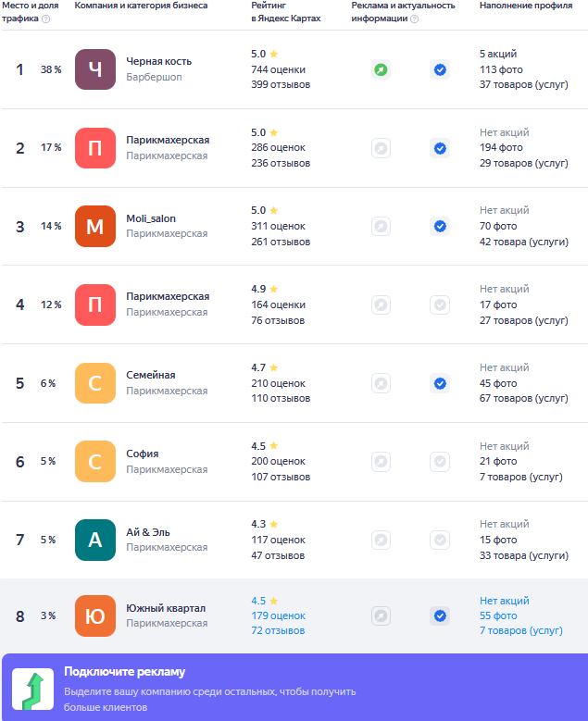Open the Семейная company name
The width and height of the screenshot is (588, 721).
(x=151, y=375)
